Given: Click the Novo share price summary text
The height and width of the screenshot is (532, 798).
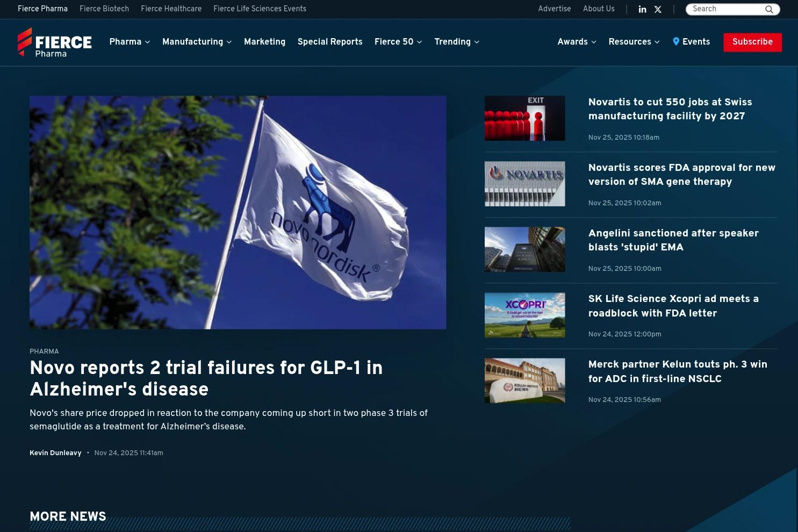Looking at the screenshot, I should [x=228, y=420].
